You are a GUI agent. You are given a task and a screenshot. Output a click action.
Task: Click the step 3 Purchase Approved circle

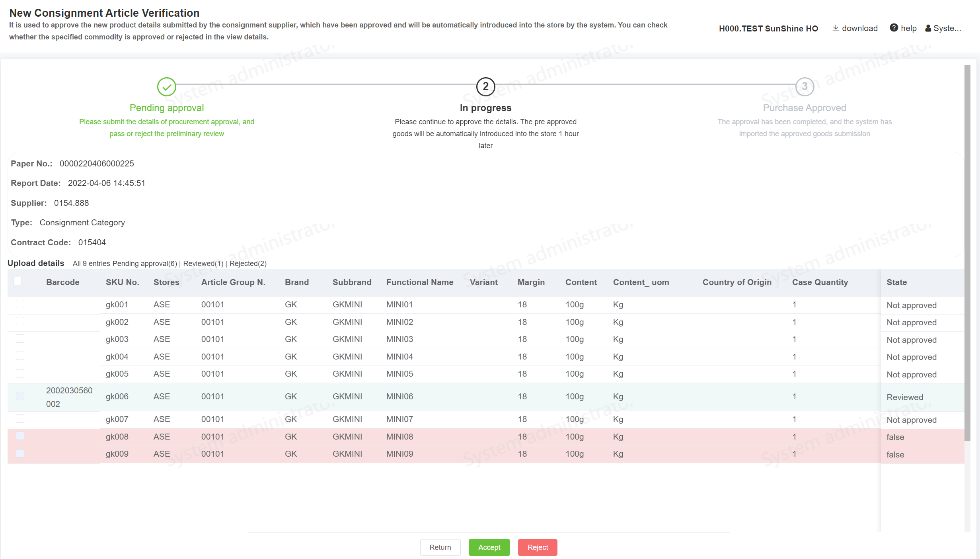pos(805,87)
